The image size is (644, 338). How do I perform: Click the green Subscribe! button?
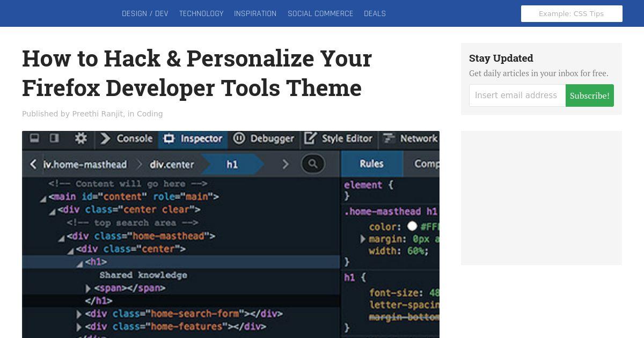[590, 95]
